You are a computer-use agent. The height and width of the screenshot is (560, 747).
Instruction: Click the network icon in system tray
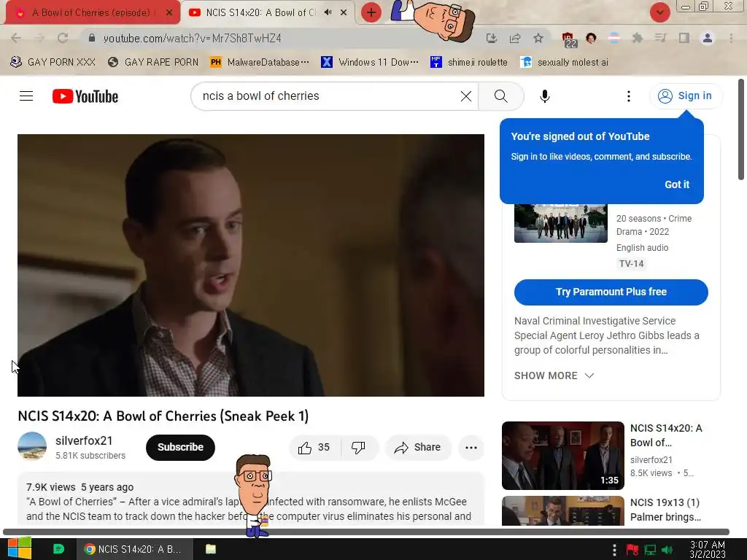(650, 550)
